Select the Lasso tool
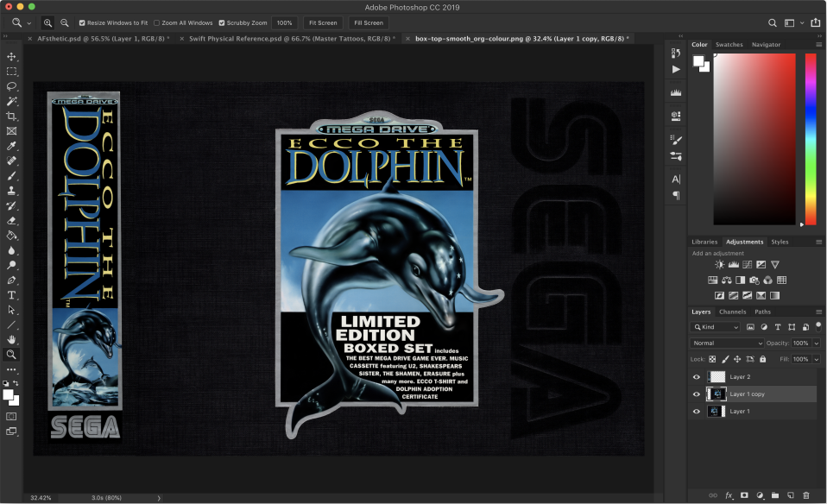 click(x=12, y=86)
